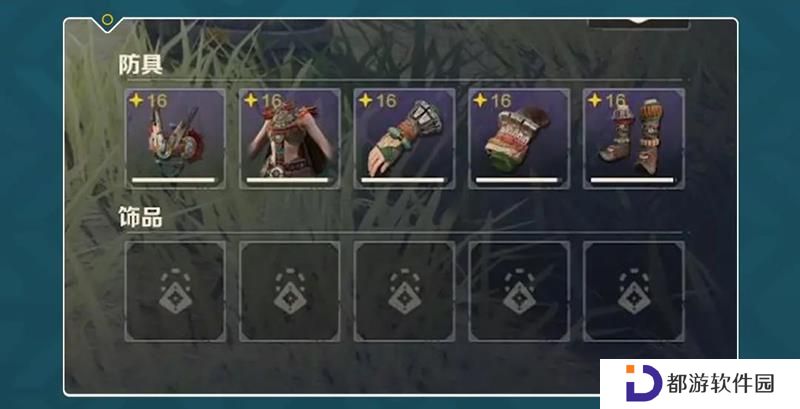The height and width of the screenshot is (409, 800).
Task: Open the gauntlet glove armor slot
Action: [x=405, y=139]
